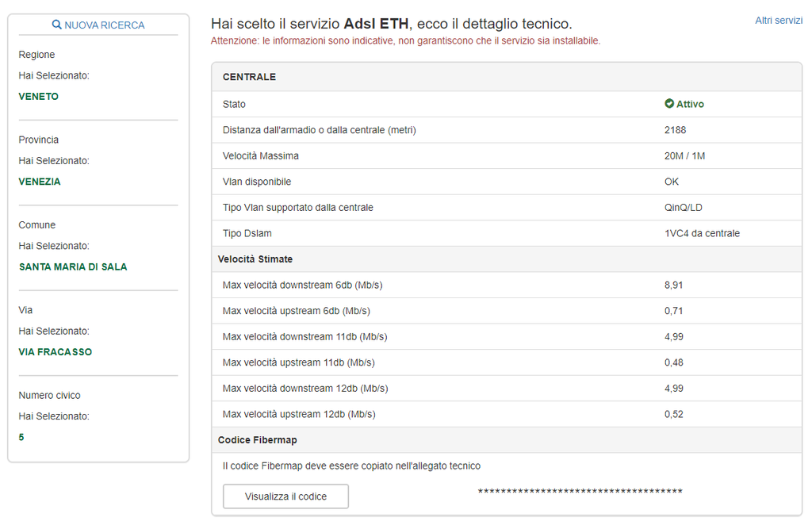Click the masked Fibermap code asterisks
The width and height of the screenshot is (812, 525).
click(580, 493)
